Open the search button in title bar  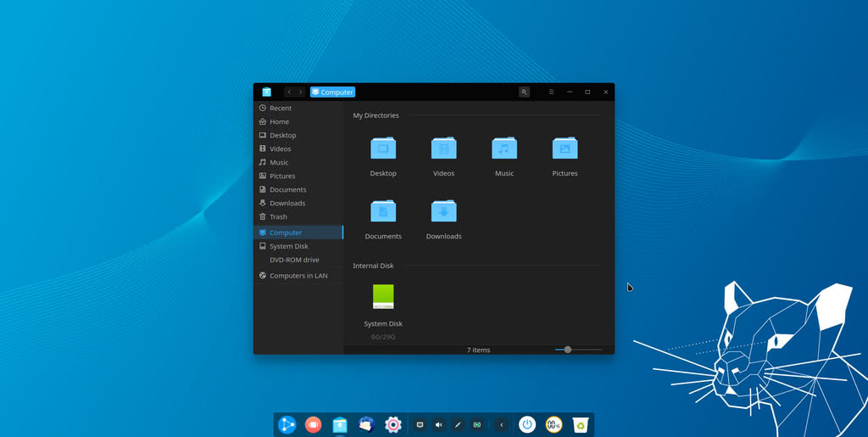coord(524,92)
